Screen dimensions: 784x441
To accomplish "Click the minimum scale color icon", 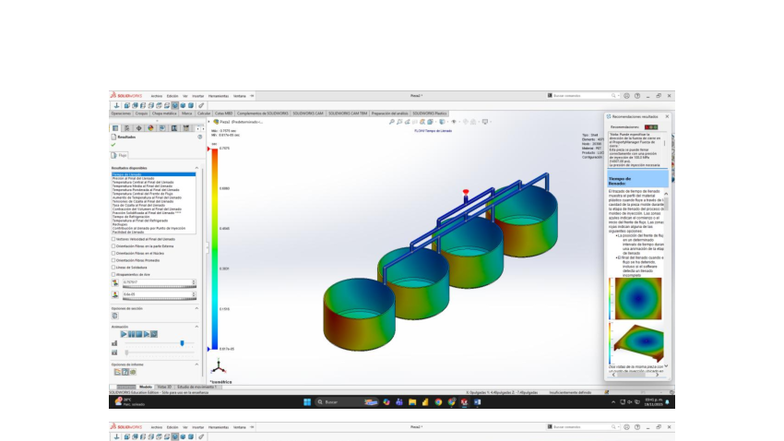I will [x=115, y=295].
